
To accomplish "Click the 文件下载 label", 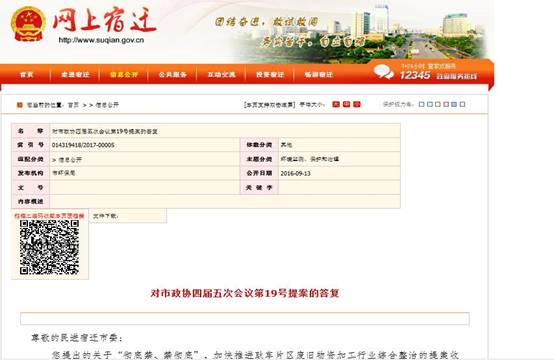I will 105,216.
